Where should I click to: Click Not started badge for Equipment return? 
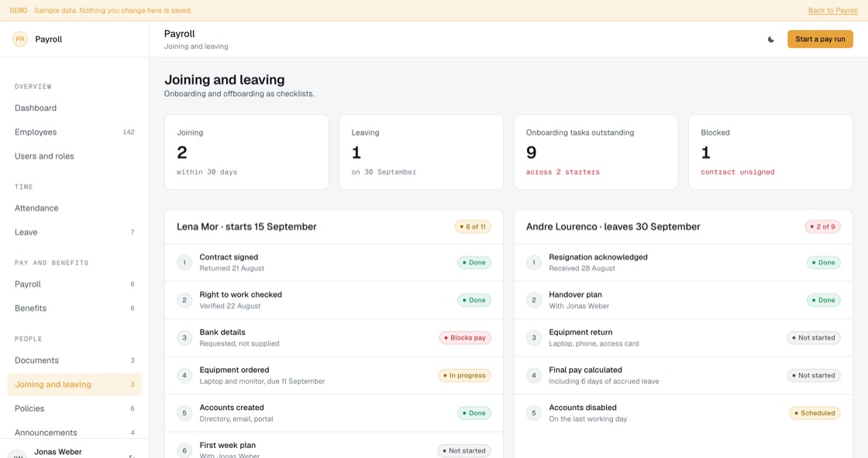click(x=814, y=338)
